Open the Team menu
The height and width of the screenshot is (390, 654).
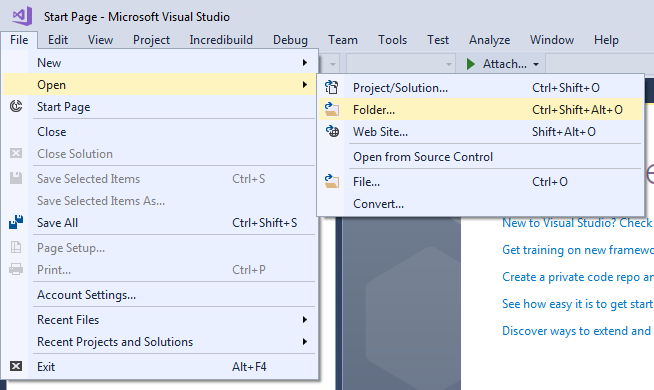343,40
